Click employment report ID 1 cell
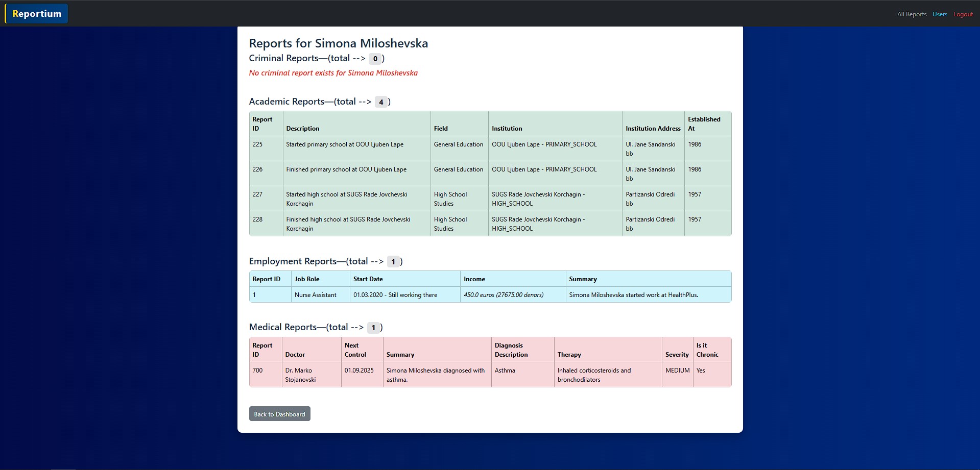980x470 pixels. 270,294
